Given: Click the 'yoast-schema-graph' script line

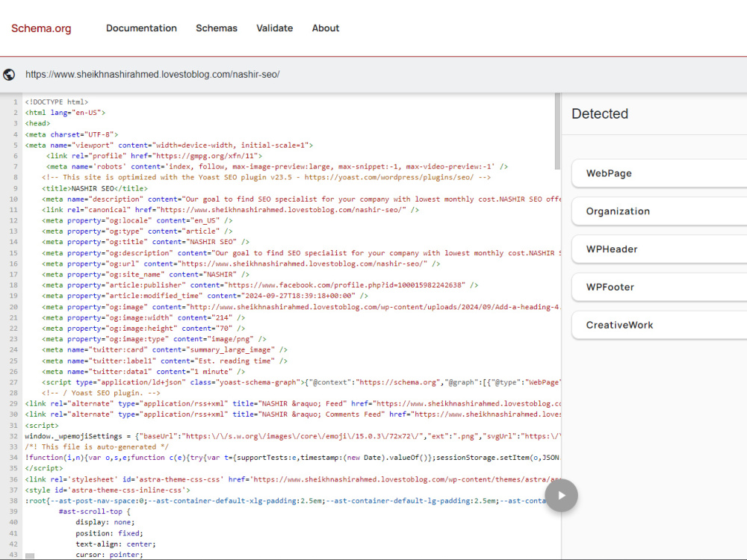Looking at the screenshot, I should click(302, 382).
